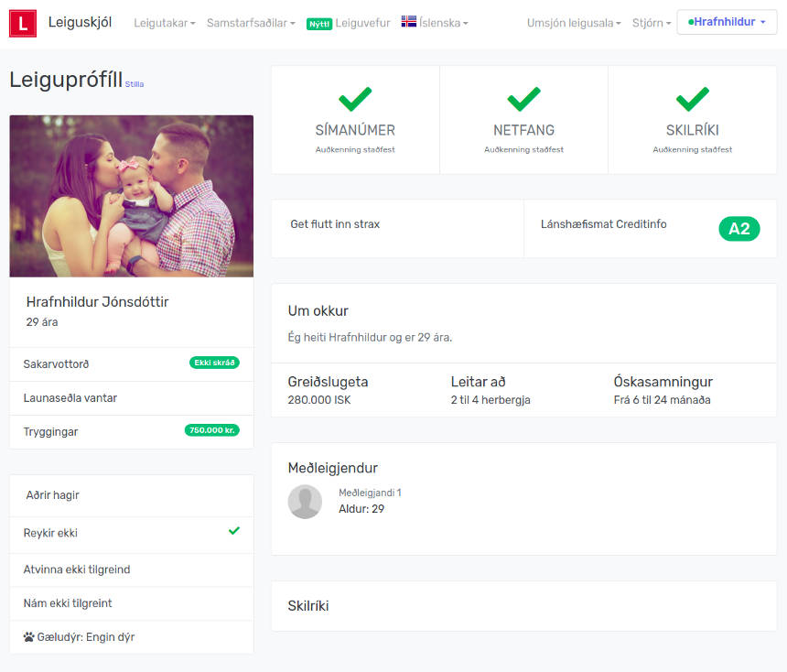Click the Leitar að label
Screen dimensions: 787x672
(x=478, y=382)
